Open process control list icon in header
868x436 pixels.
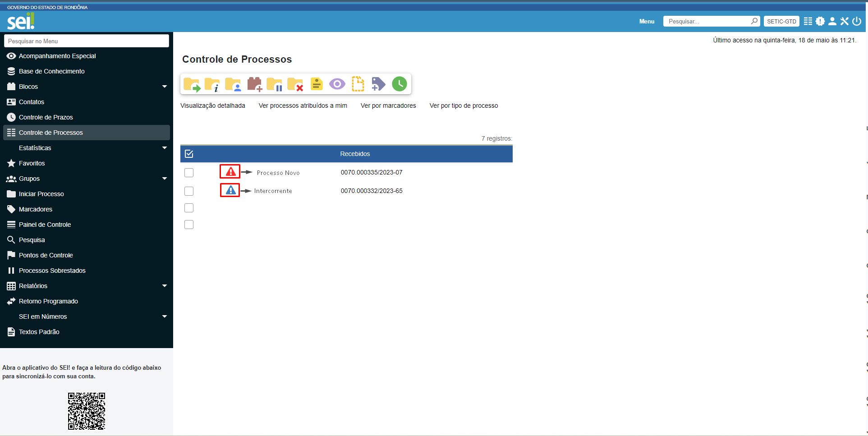808,21
